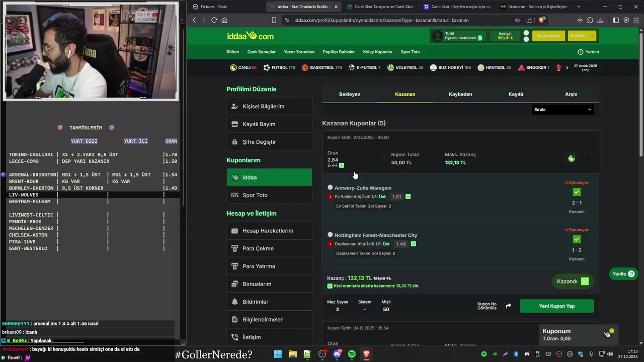Open Spor Toto in the sidebar
Image resolution: width=644 pixels, height=362 pixels.
coord(269,195)
